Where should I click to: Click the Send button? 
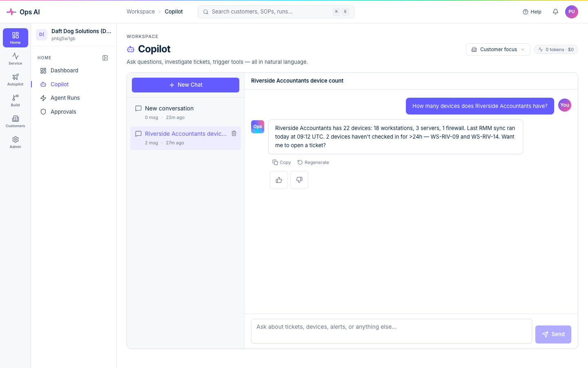[553, 334]
